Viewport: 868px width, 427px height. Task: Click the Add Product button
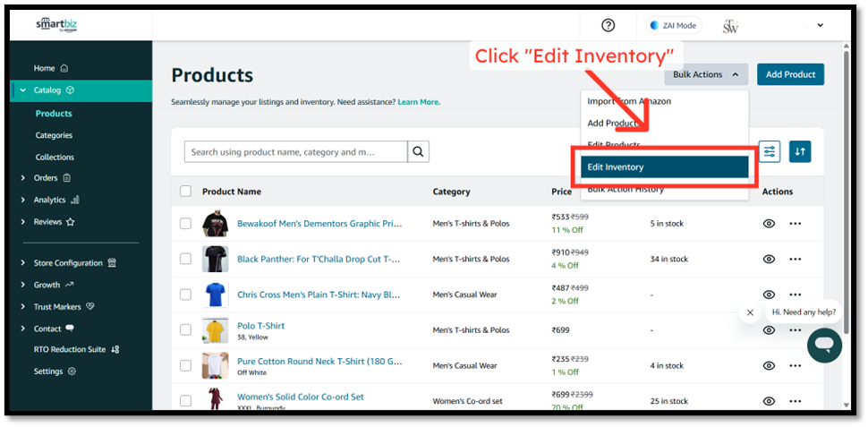coord(790,74)
